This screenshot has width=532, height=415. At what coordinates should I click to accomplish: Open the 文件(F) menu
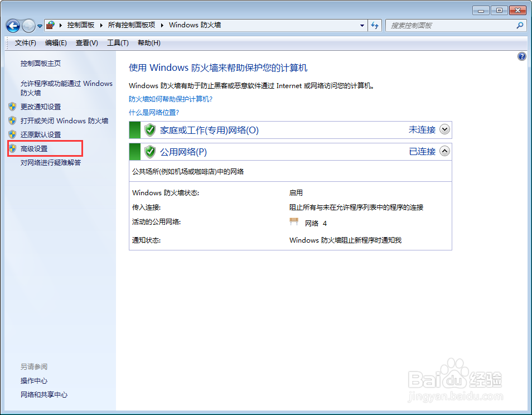23,43
